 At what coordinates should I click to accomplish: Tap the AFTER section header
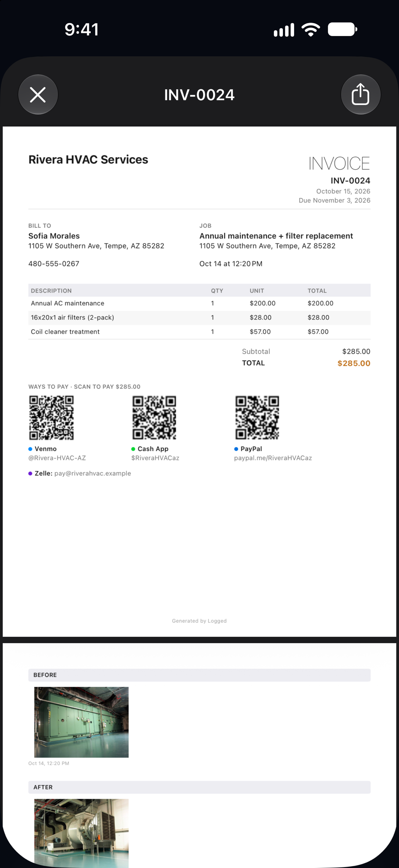pos(199,787)
